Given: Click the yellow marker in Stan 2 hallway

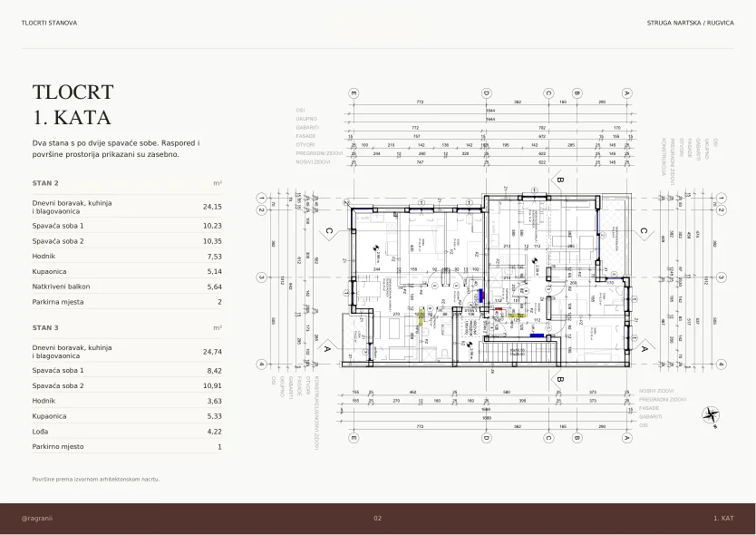Looking at the screenshot, I should [421, 316].
